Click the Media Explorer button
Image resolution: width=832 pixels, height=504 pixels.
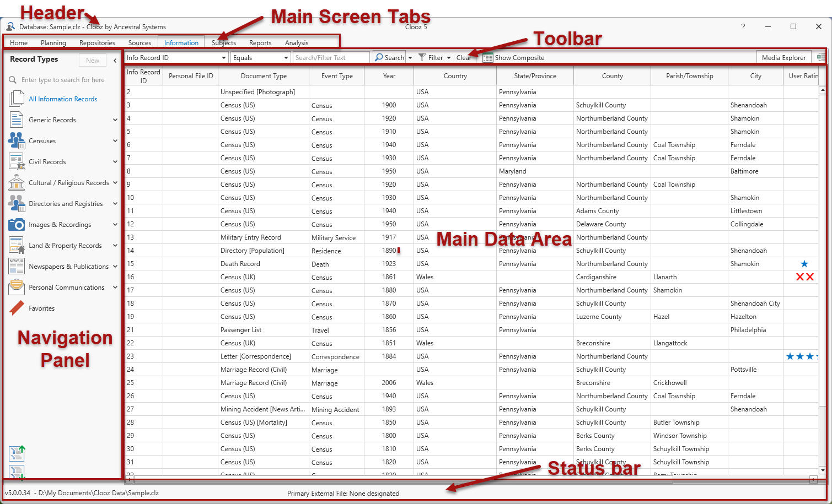click(x=783, y=58)
